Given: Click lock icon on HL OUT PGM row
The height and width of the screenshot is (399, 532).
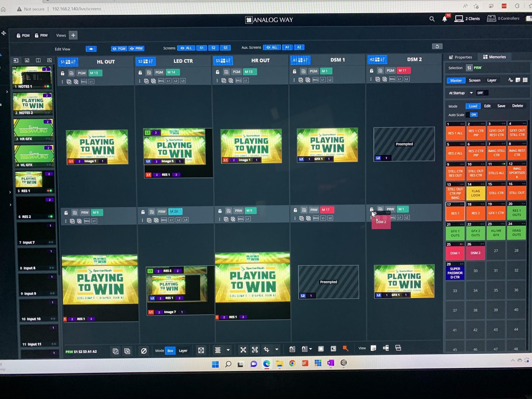Looking at the screenshot, I should coord(63,73).
